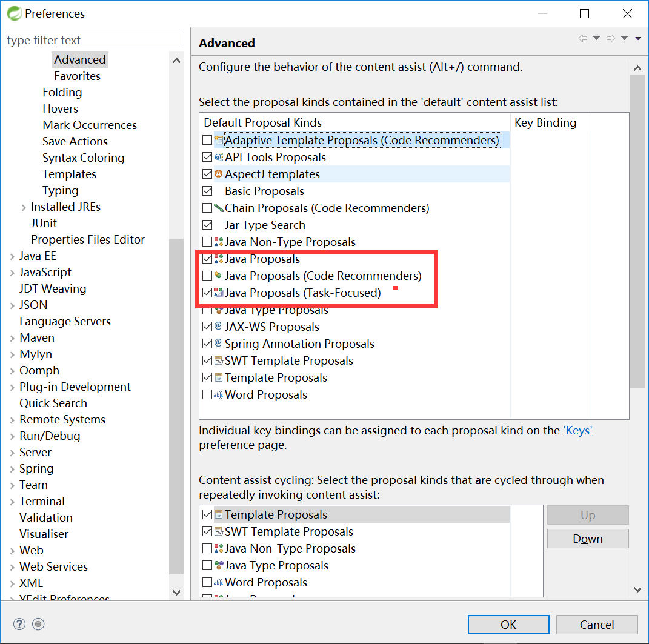Viewport: 649px width, 644px height.
Task: Click the left tree vertical scrollbar thumb
Action: click(176, 407)
